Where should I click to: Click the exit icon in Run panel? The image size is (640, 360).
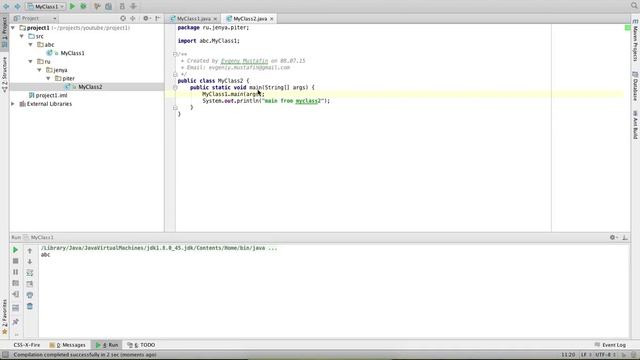click(x=16, y=294)
